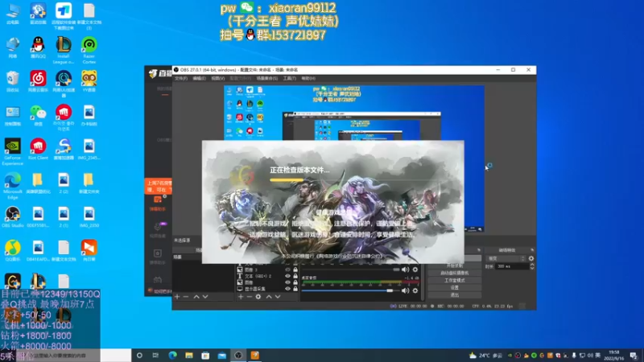This screenshot has width=644, height=362.
Task: Open transition properties gear icon
Action: click(531, 258)
